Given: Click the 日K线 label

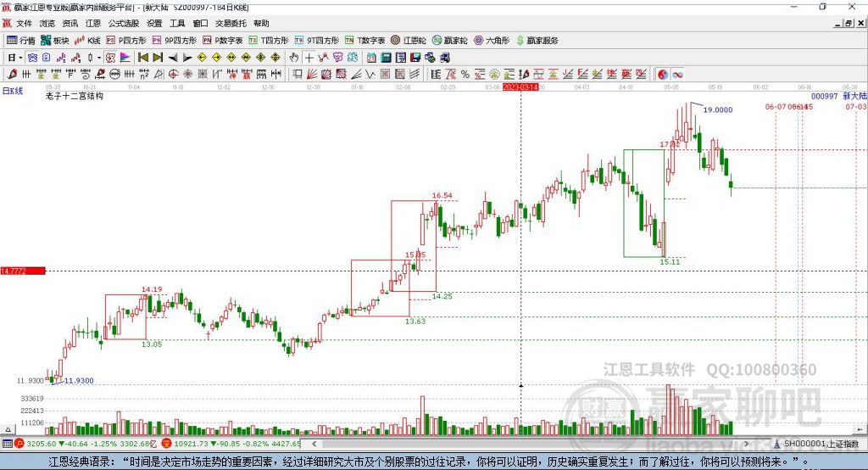Looking at the screenshot, I should [12, 91].
